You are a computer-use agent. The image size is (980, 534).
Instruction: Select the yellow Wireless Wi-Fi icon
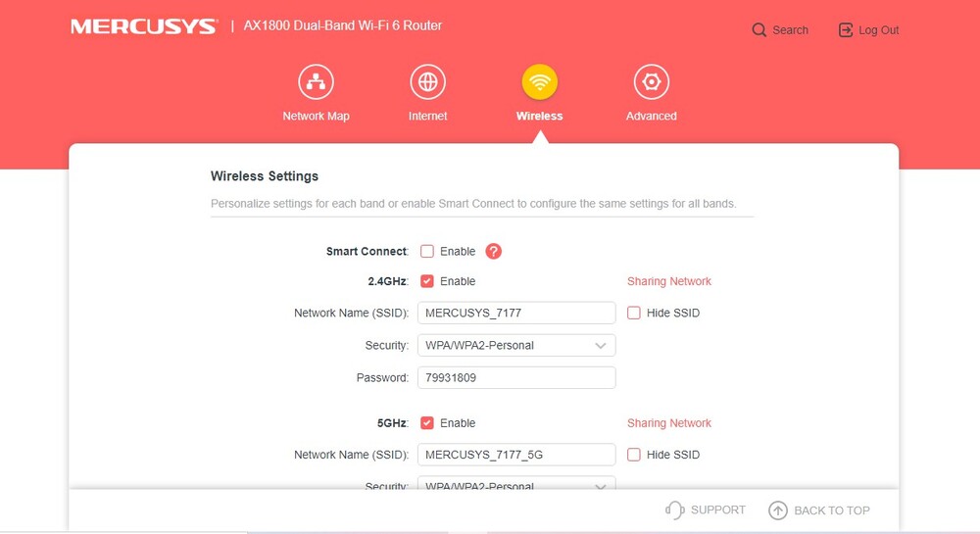click(539, 82)
